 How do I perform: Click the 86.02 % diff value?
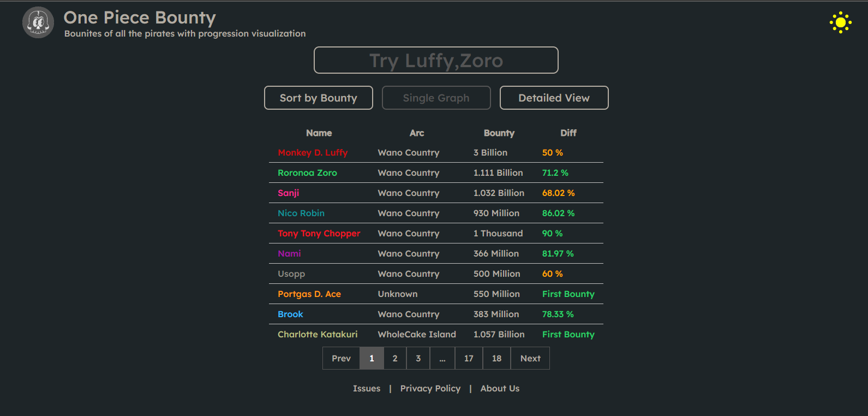(x=559, y=213)
